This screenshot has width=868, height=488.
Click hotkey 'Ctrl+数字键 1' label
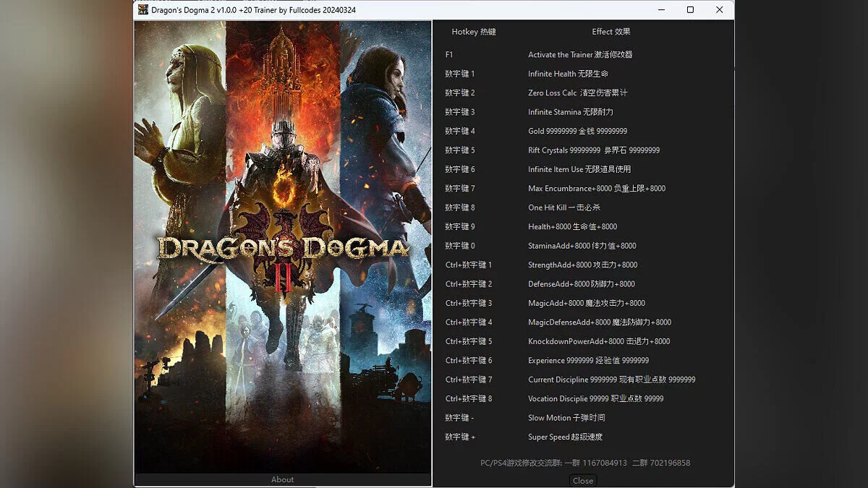click(469, 265)
